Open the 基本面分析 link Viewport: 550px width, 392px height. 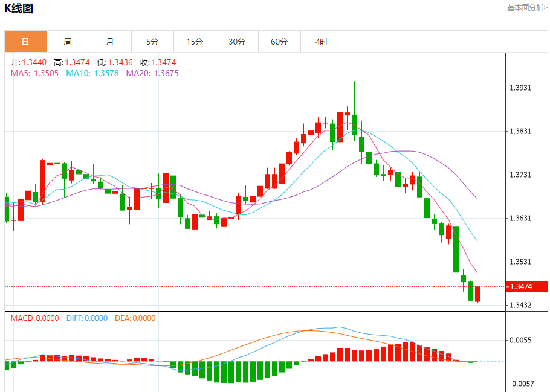pos(527,8)
